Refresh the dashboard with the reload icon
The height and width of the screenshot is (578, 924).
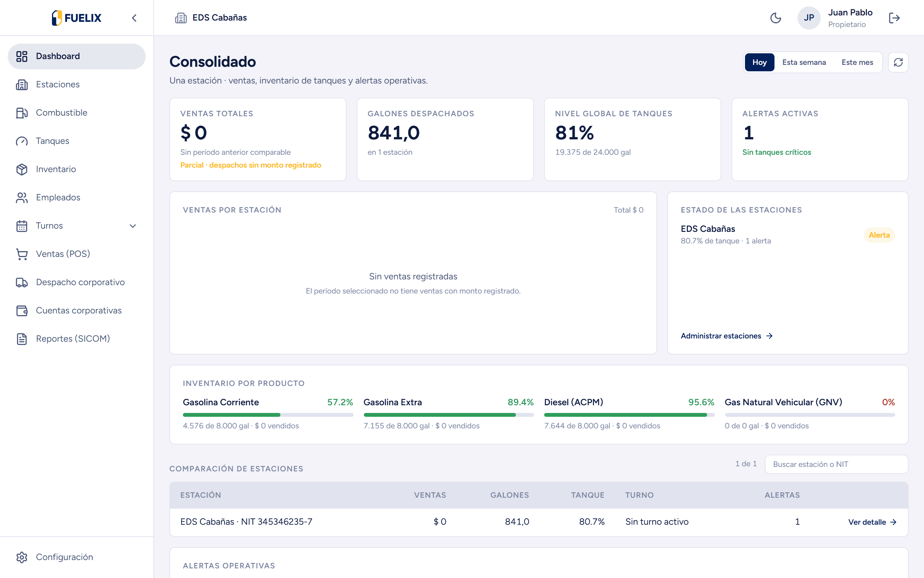tap(898, 62)
